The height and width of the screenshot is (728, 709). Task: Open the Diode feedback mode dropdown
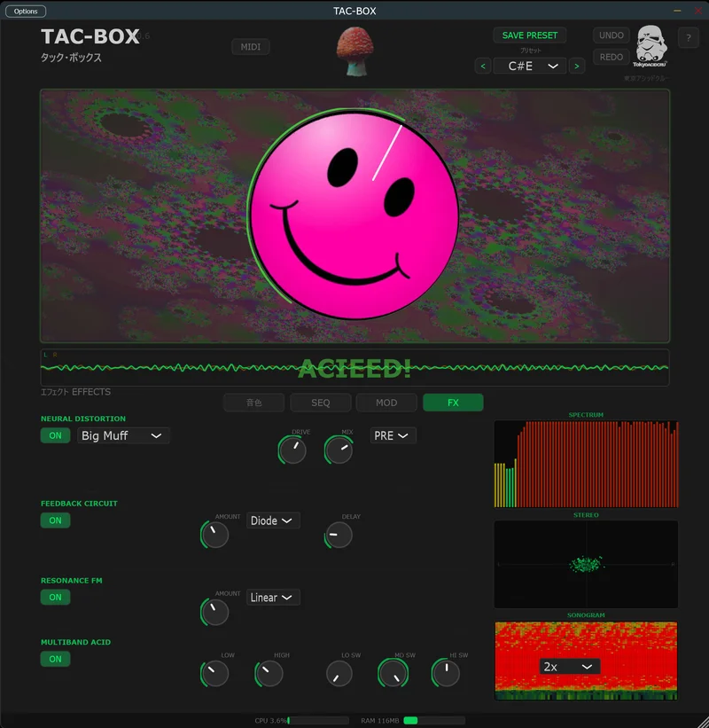[272, 521]
